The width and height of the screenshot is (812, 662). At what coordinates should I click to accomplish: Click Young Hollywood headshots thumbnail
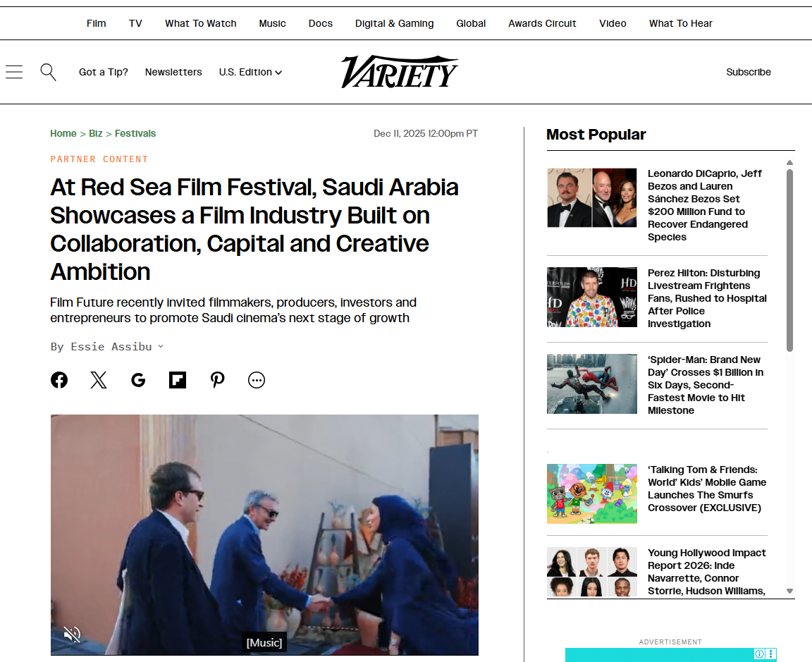click(592, 572)
